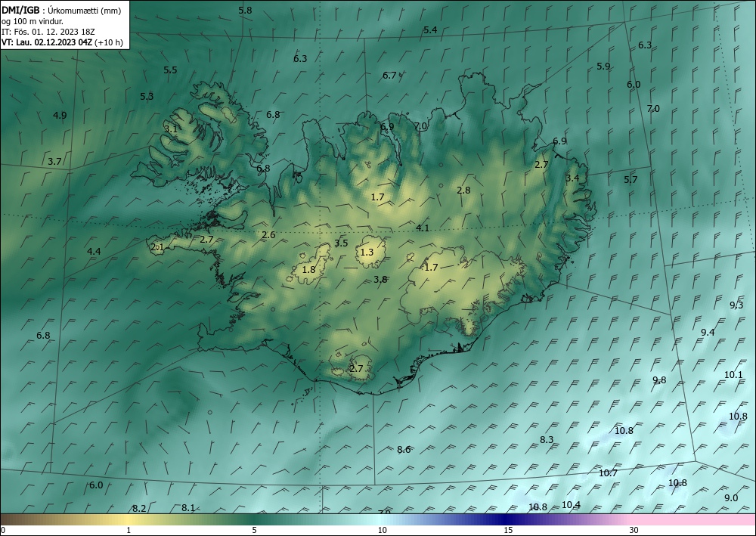This screenshot has width=756, height=536.
Task: Click the value 8.3 on the map
Action: click(x=547, y=439)
